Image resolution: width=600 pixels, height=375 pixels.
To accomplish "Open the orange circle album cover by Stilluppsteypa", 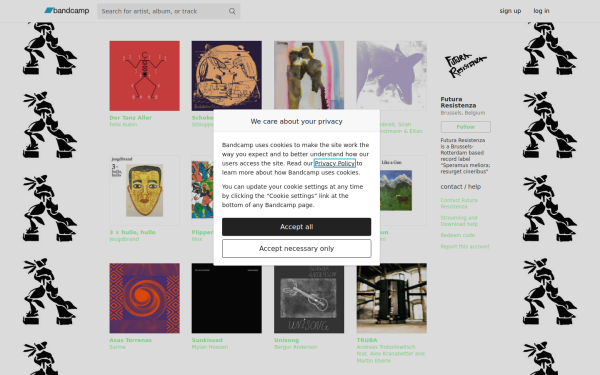I will click(x=227, y=76).
